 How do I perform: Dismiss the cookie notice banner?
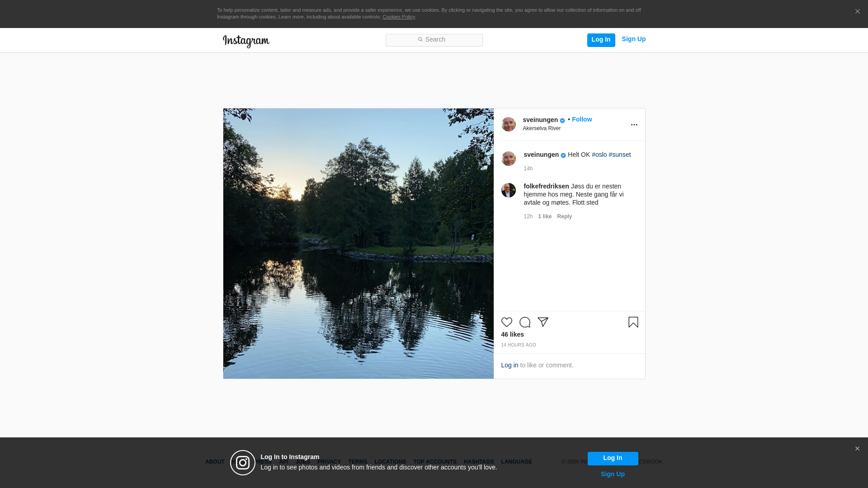tap(857, 12)
